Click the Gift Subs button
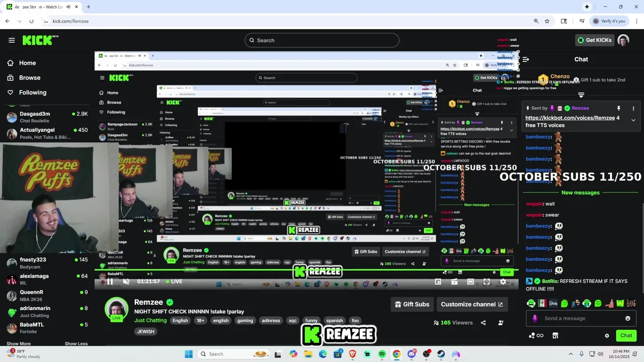This screenshot has height=362, width=644. pos(412,304)
